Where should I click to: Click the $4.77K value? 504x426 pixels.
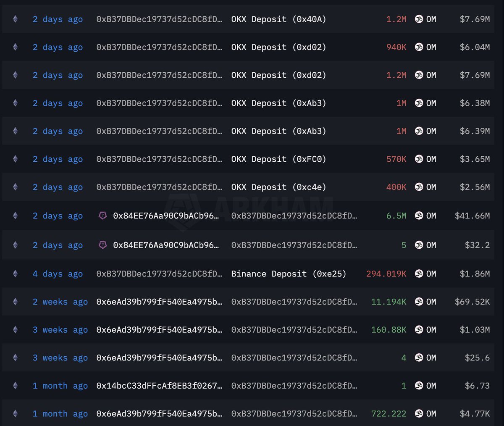tap(475, 413)
